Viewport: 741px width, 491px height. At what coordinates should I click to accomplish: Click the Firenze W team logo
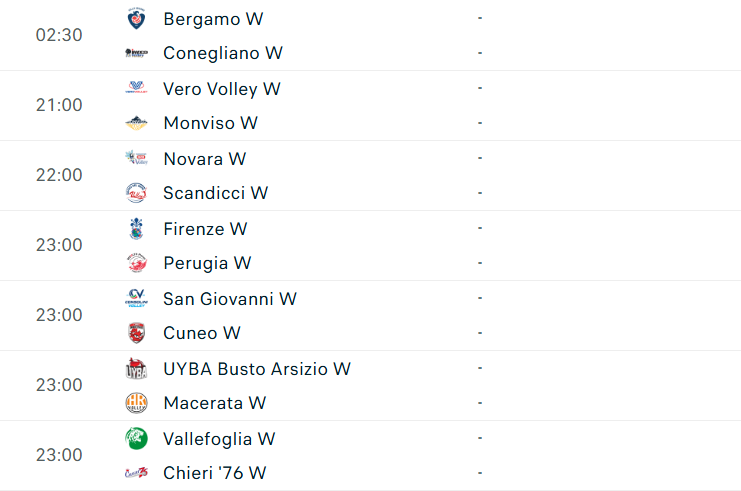(x=136, y=229)
